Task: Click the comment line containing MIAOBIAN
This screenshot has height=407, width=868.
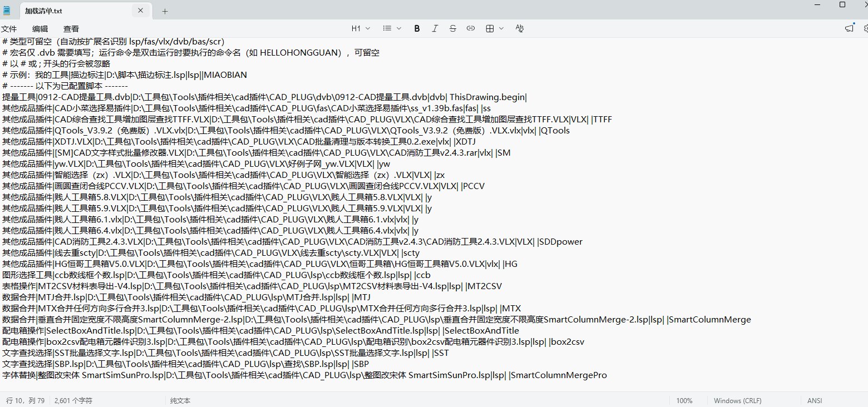Action: pos(125,75)
